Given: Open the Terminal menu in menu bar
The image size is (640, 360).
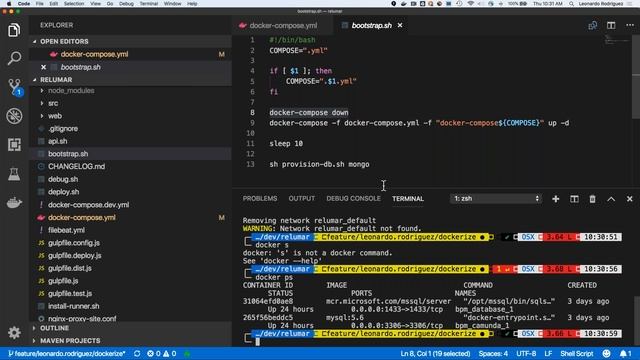Looking at the screenshot, I should click(x=149, y=4).
